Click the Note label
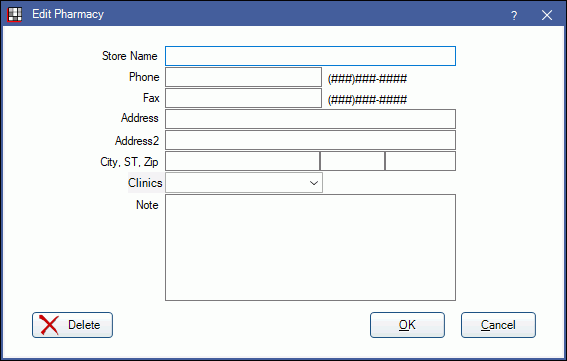 (x=147, y=205)
